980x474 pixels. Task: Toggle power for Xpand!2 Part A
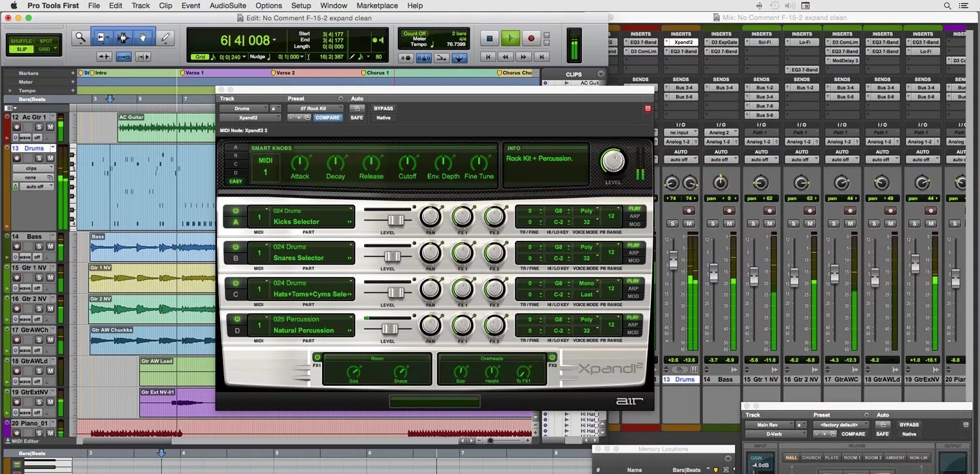(x=236, y=211)
